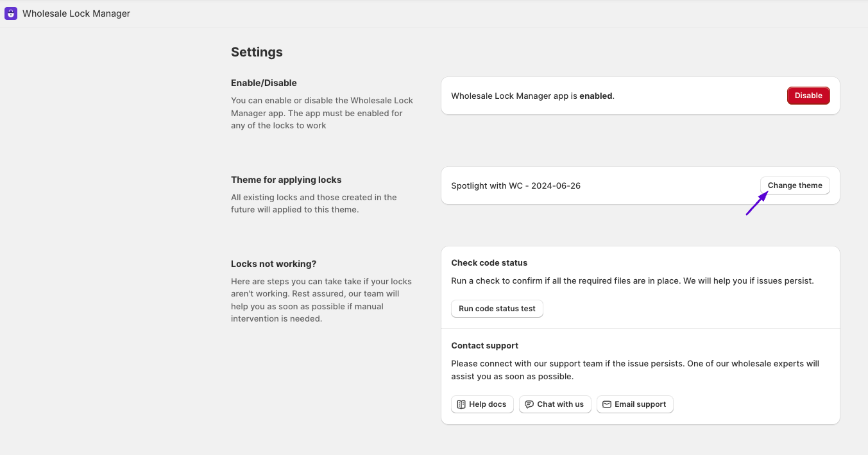Screen dimensions: 868x455
Task: Click the Theme for applying locks heading
Action: (286, 180)
